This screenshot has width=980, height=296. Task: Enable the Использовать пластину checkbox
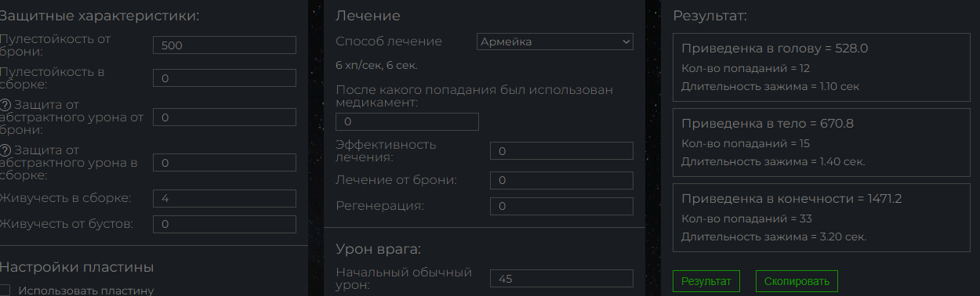tap(5, 291)
